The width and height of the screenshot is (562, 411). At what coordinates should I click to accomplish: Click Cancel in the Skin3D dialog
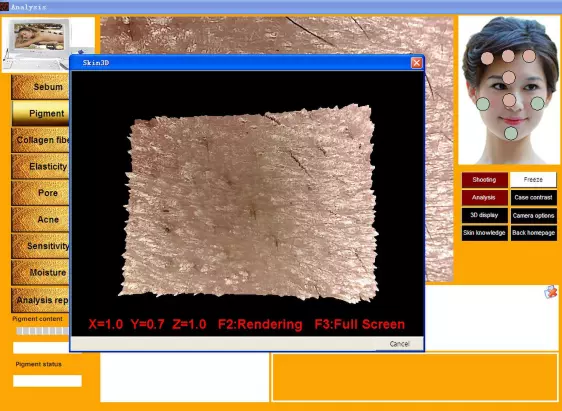tap(399, 344)
